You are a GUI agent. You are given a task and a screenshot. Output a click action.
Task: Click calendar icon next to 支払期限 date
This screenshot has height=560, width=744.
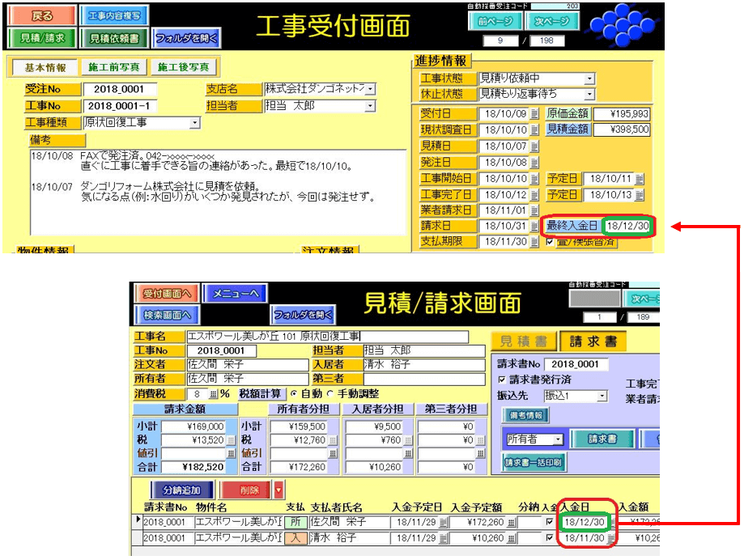(x=534, y=241)
